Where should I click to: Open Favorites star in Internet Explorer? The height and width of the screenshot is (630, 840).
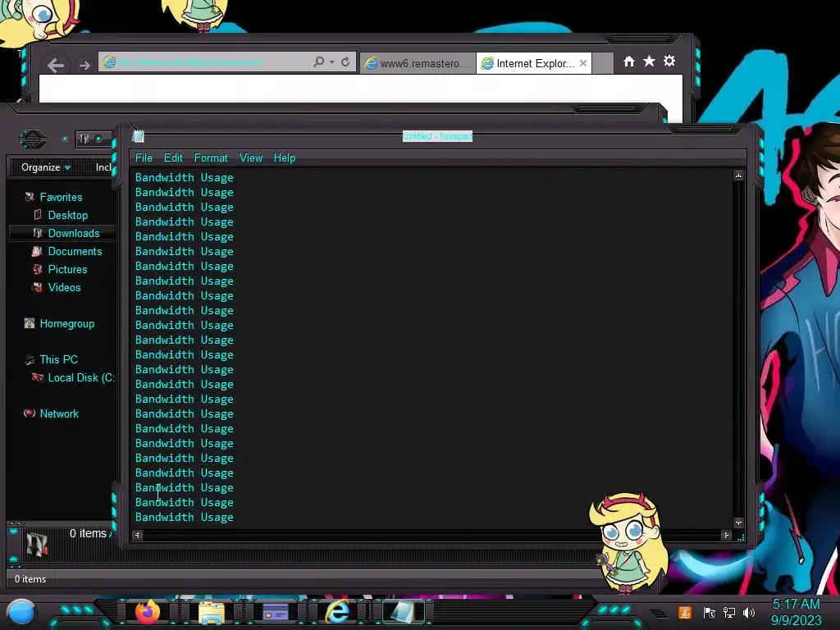tap(649, 61)
